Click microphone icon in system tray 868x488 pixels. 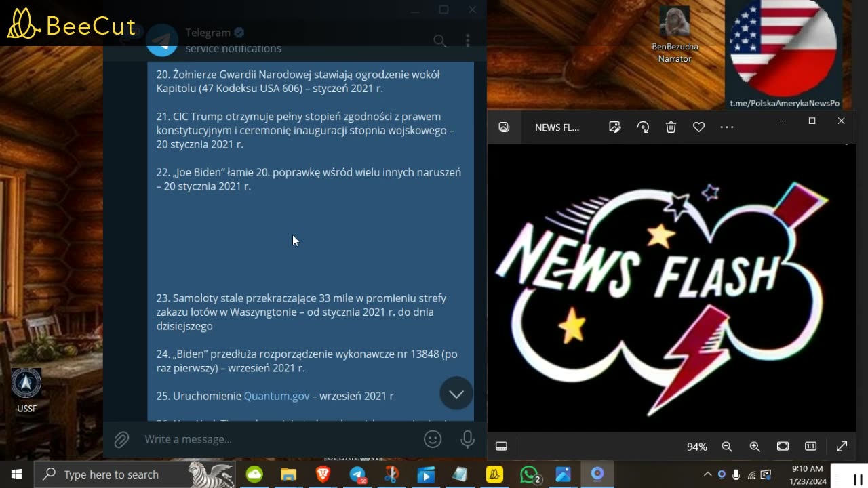pyautogui.click(x=736, y=474)
